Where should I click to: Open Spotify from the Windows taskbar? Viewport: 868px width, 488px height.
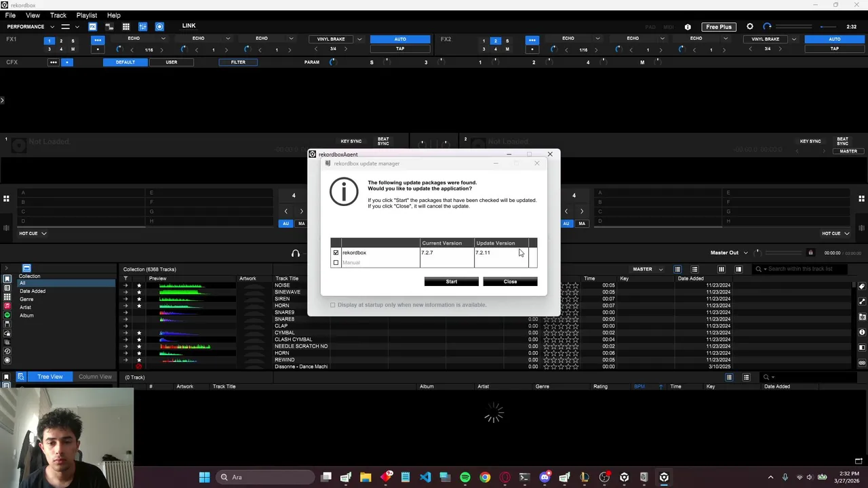pyautogui.click(x=465, y=477)
